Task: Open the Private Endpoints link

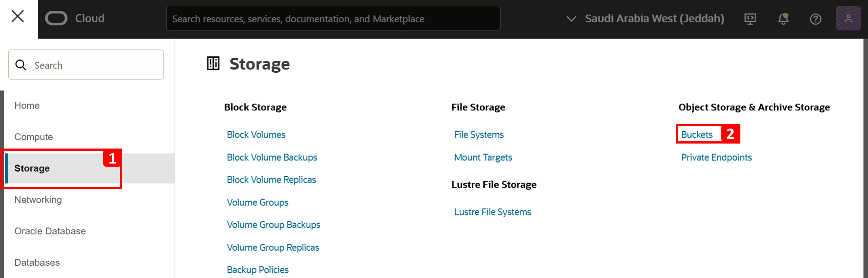Action: click(x=716, y=157)
